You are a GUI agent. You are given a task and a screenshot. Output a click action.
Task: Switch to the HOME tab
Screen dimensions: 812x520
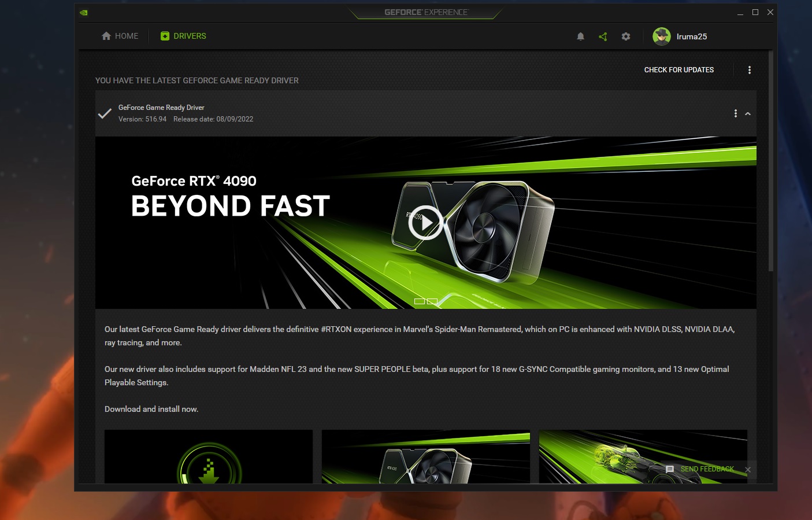120,36
